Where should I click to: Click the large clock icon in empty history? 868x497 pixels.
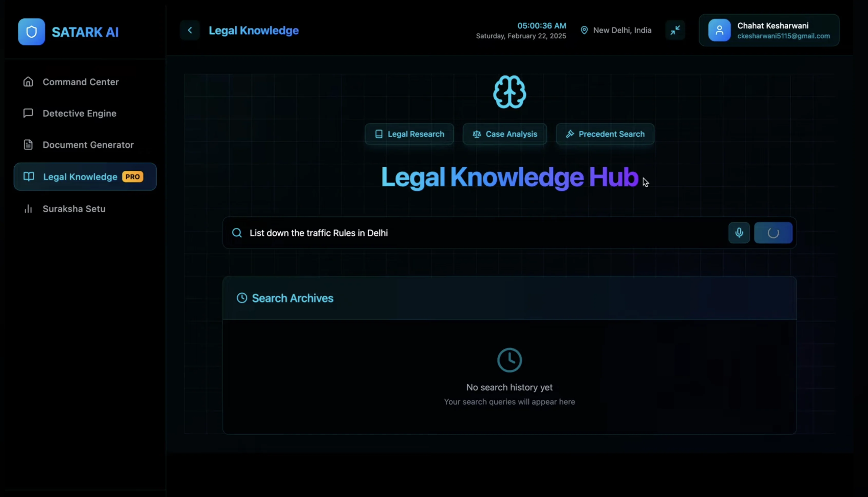[x=510, y=360]
